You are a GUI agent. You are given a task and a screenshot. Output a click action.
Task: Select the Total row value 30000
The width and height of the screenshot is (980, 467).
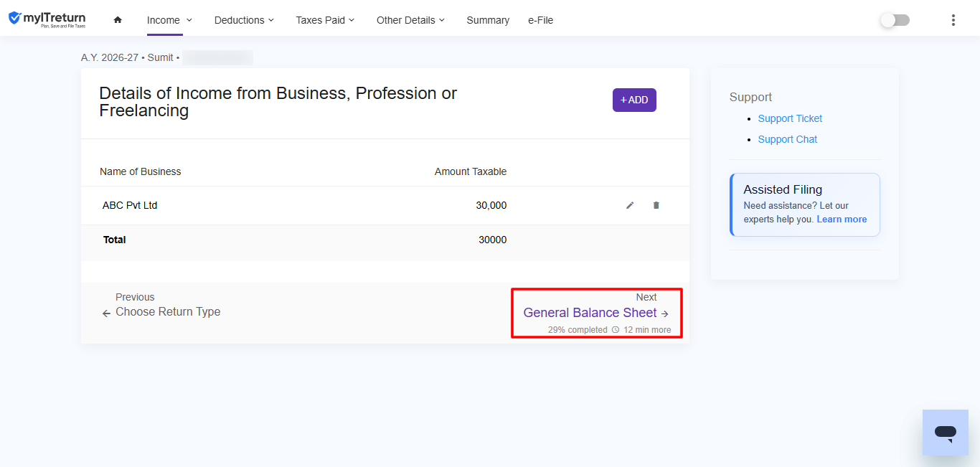[493, 240]
